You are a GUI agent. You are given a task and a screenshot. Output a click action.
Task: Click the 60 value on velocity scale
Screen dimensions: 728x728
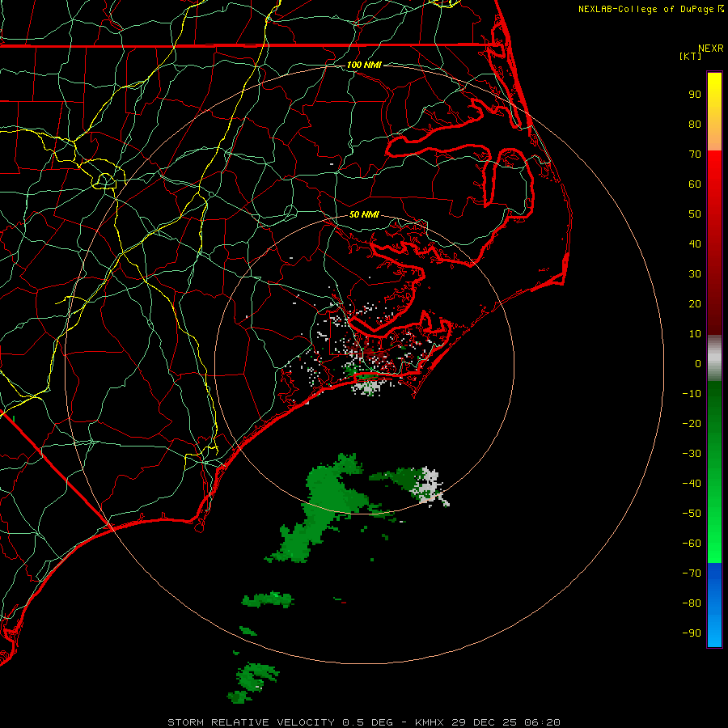pyautogui.click(x=695, y=184)
